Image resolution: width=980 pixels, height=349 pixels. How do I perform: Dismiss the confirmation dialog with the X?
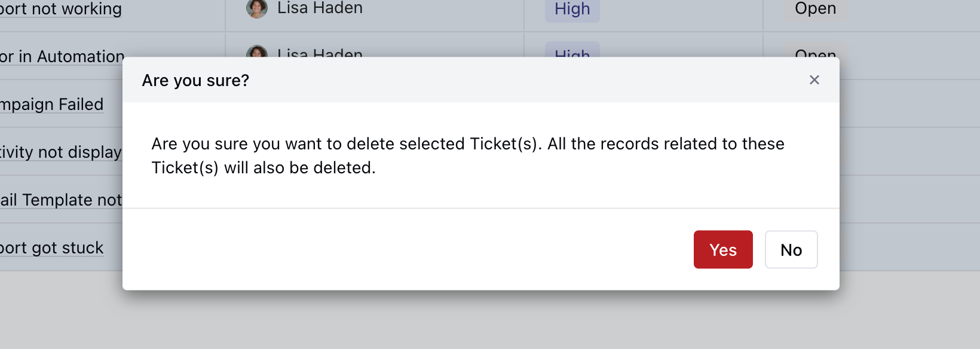pos(814,79)
